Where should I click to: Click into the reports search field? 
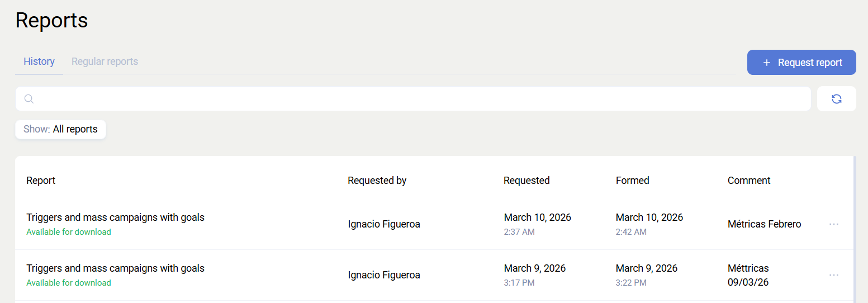[419, 99]
